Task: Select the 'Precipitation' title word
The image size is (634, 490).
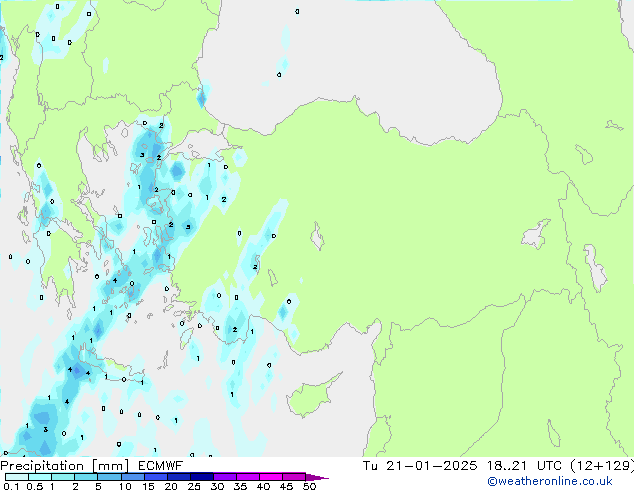Action: click(x=42, y=466)
